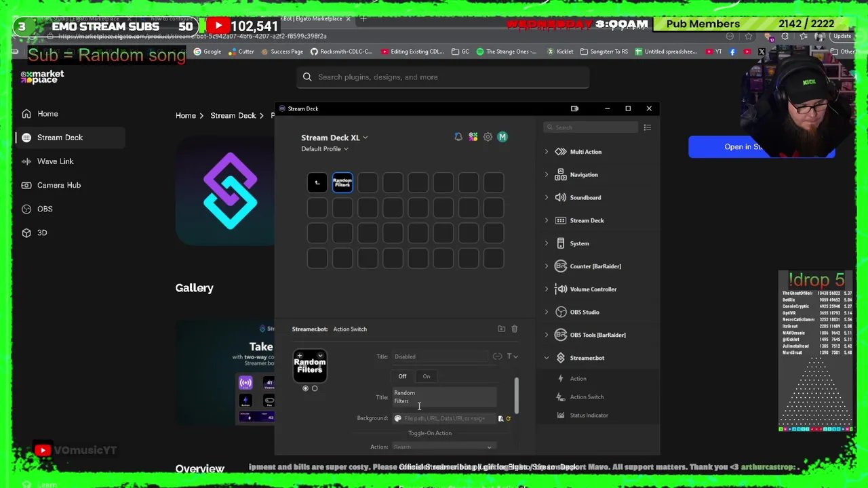Expand the Navigation category
868x488 pixels.
pos(547,175)
